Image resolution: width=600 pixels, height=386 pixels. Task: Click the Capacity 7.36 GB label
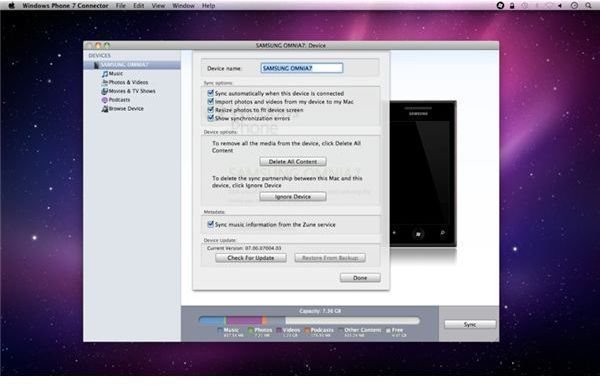coord(320,311)
